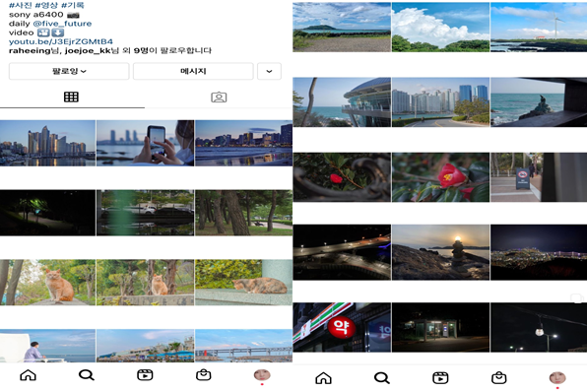Tap Home icon in right navigation bar
This screenshot has height=392, width=587.
pos(323,378)
